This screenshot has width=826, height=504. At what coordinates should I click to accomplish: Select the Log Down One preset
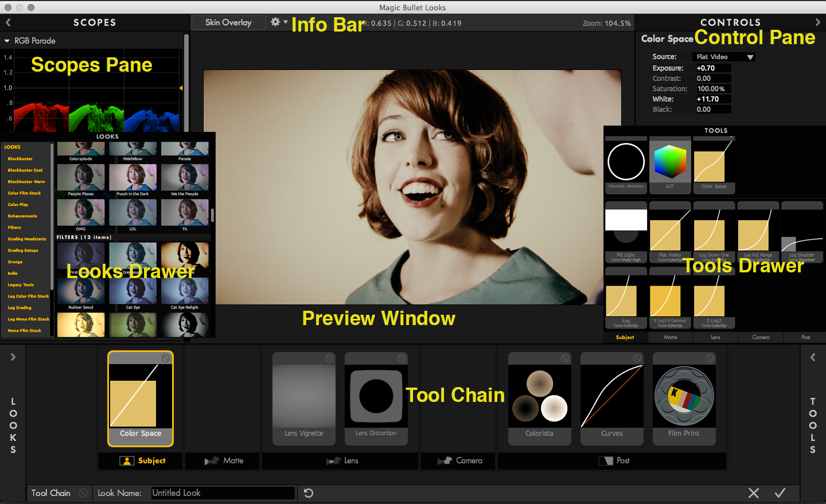click(x=714, y=232)
